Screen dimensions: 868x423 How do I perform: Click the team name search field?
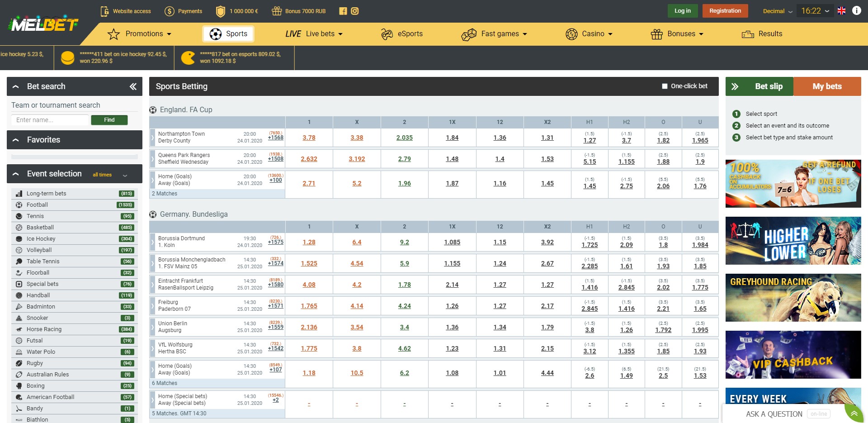point(50,120)
